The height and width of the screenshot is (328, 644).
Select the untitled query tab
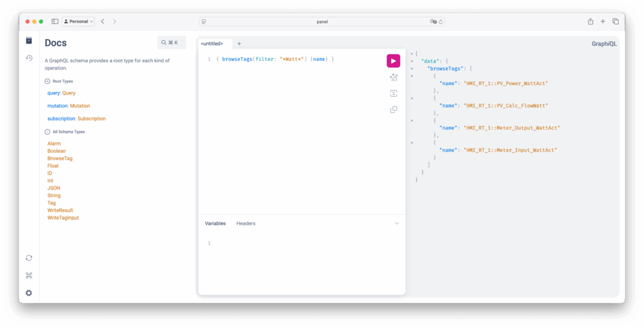[212, 43]
